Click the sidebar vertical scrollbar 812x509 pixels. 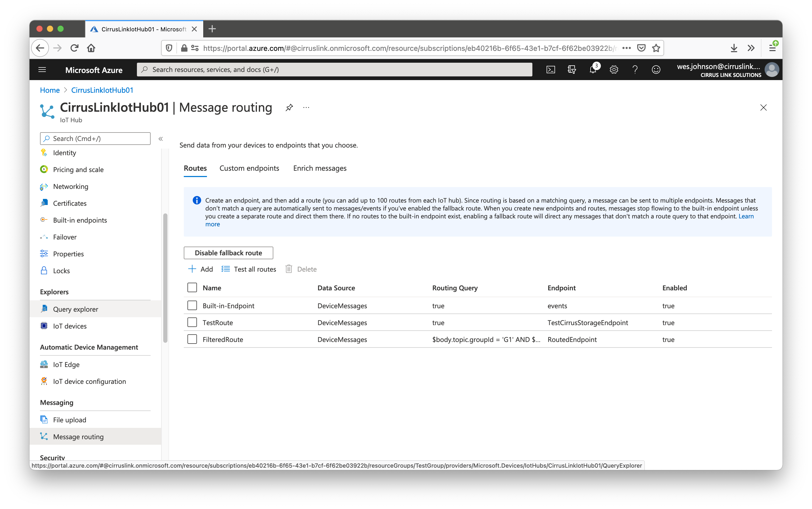click(x=165, y=278)
